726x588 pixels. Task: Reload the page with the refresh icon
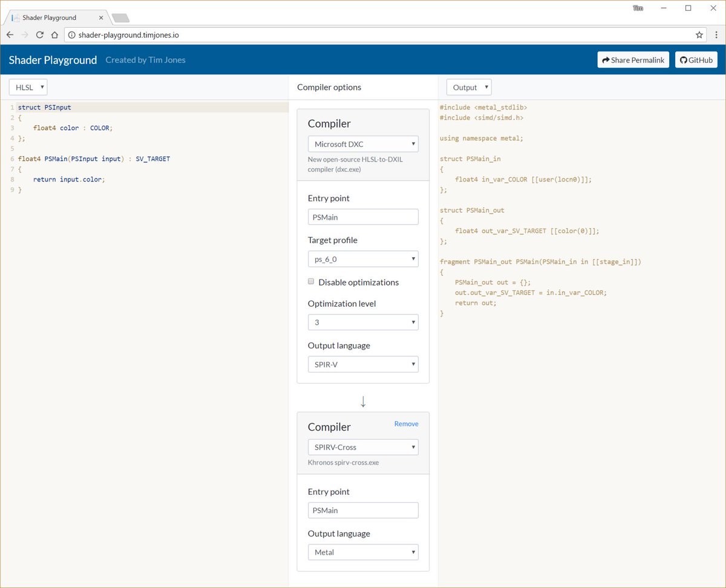[39, 35]
